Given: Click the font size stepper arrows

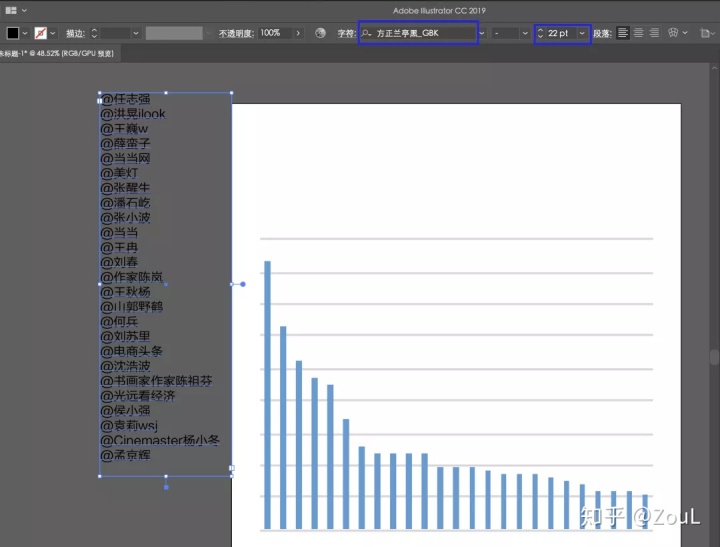Looking at the screenshot, I should click(x=540, y=33).
